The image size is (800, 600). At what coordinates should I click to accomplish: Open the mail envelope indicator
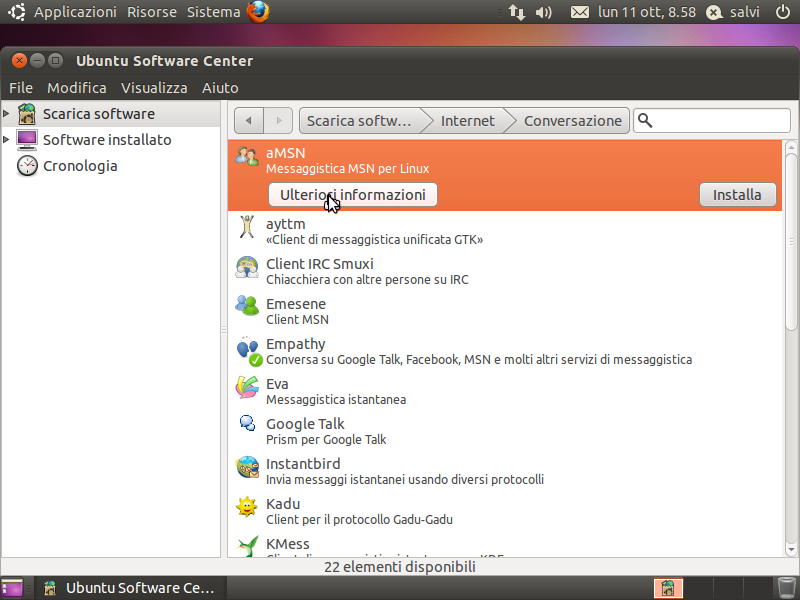[x=579, y=12]
